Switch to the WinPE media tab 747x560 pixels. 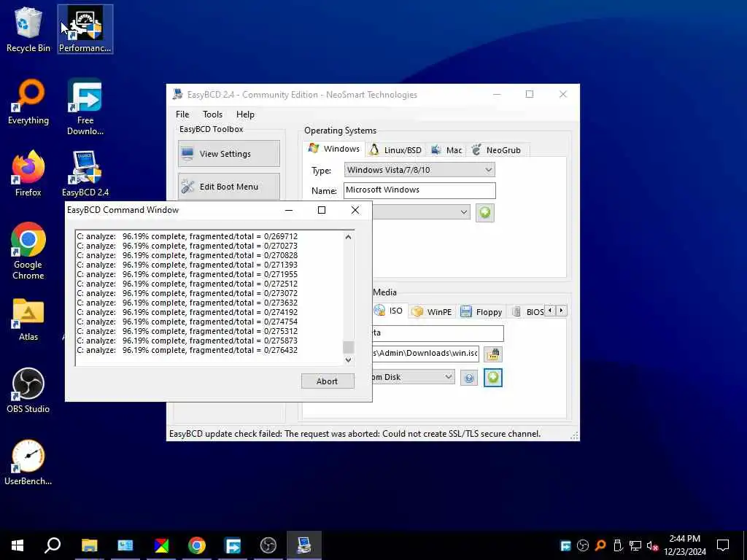432,312
